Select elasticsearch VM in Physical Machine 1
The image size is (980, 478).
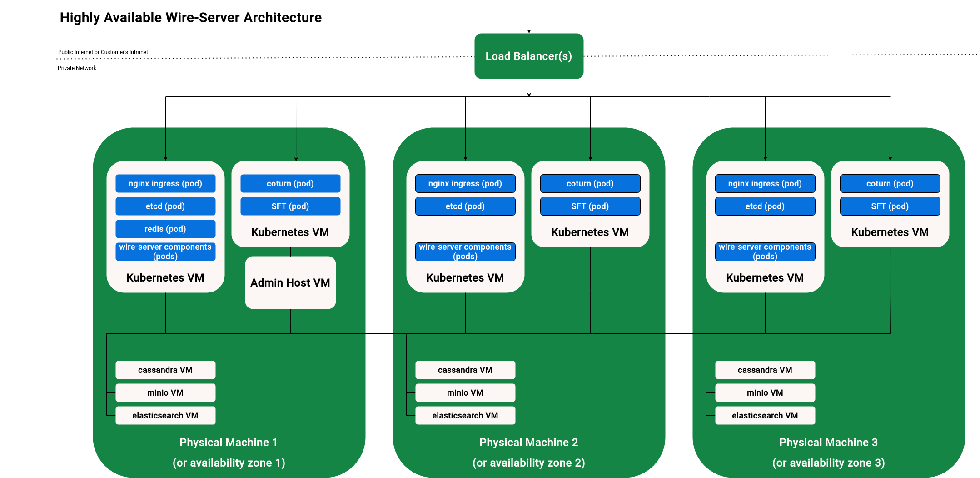click(x=165, y=415)
